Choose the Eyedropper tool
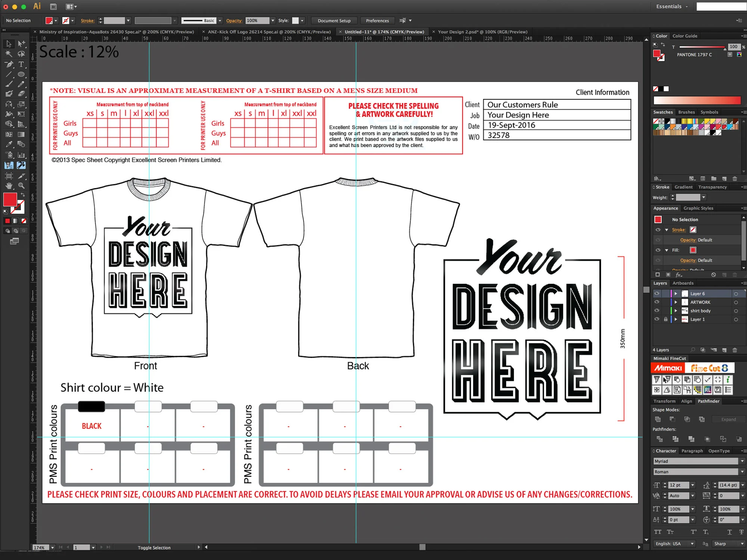This screenshot has height=560, width=747. 9,144
